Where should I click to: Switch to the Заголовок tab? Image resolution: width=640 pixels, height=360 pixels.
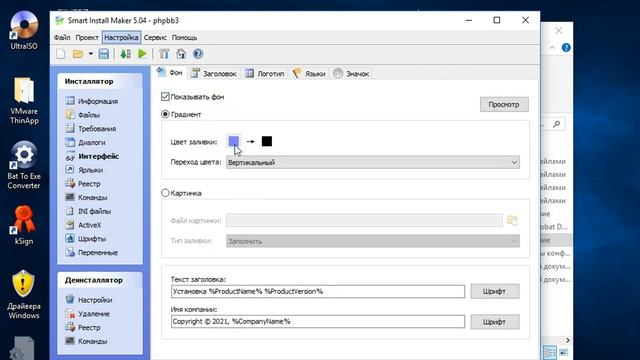214,73
